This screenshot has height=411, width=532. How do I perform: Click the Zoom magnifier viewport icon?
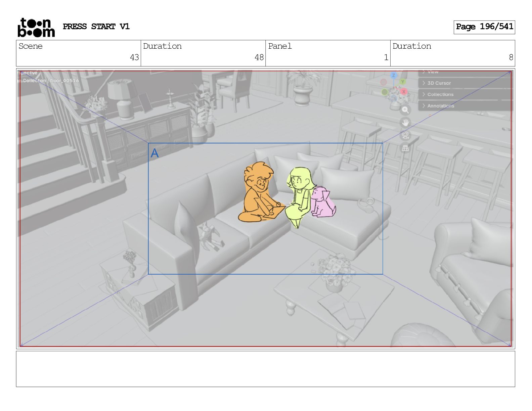[x=405, y=110]
